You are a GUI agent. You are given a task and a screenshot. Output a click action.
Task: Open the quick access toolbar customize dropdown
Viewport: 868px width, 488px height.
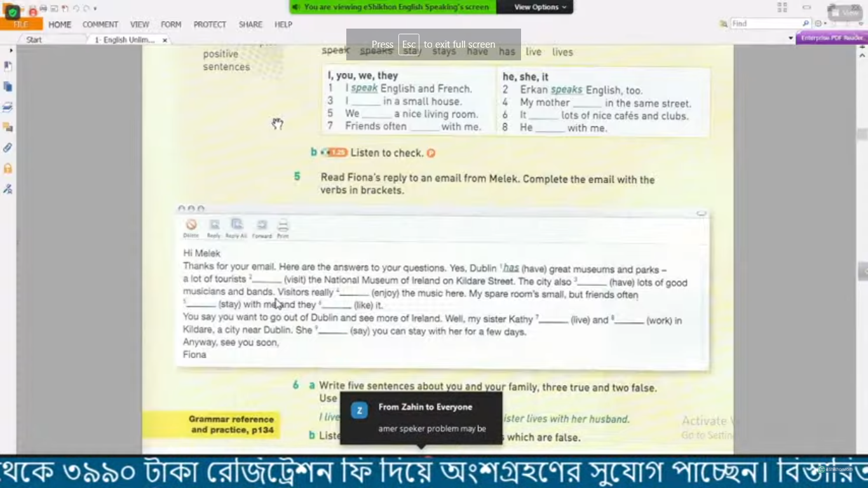click(x=95, y=8)
